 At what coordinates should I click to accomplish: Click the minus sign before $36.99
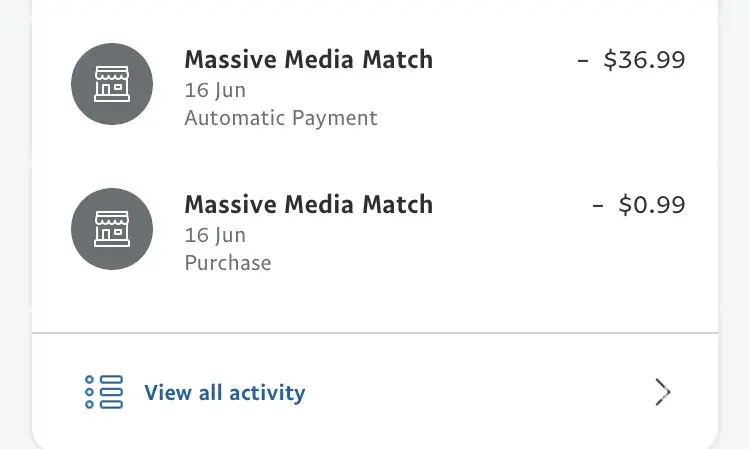click(583, 60)
